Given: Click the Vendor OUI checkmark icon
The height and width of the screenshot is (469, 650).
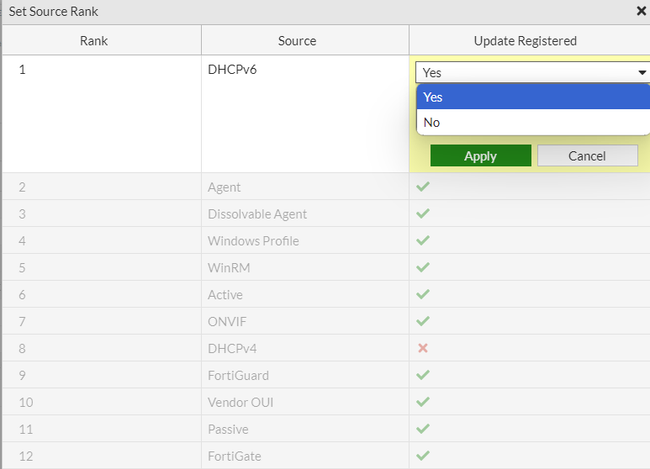Looking at the screenshot, I should click(422, 402).
